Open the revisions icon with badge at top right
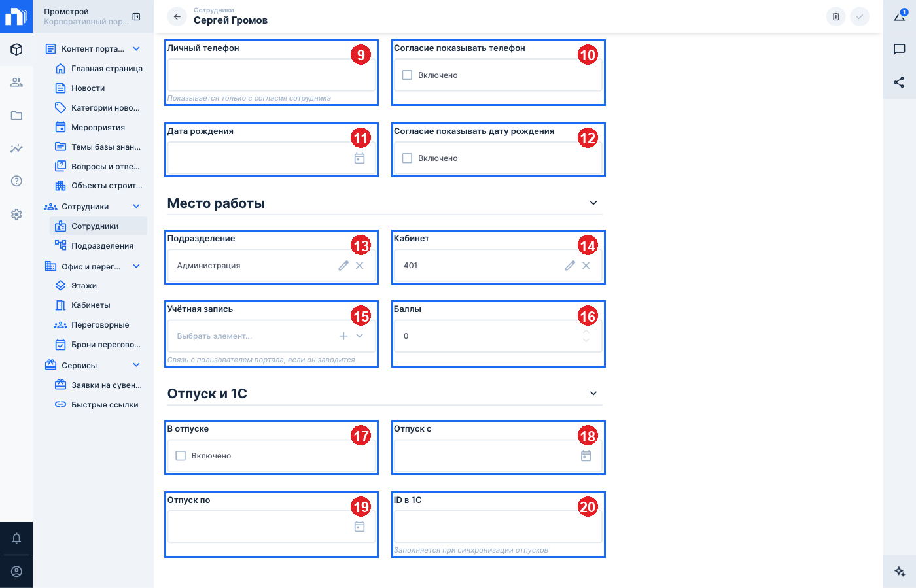 (900, 16)
